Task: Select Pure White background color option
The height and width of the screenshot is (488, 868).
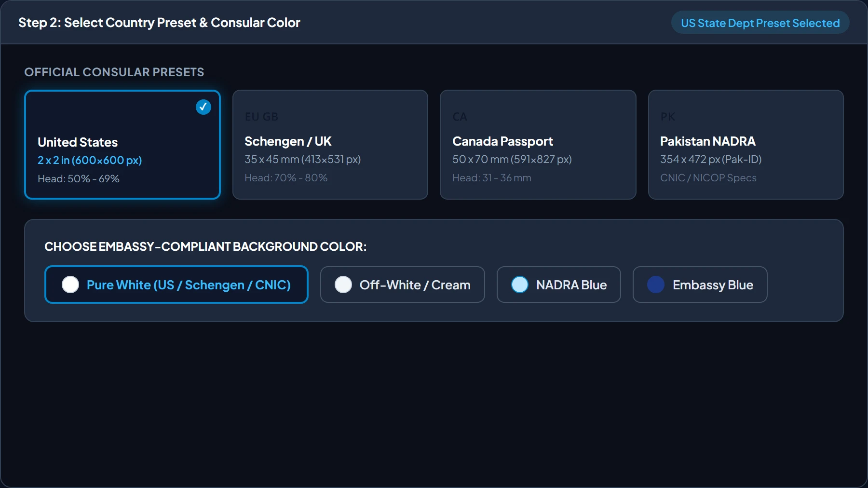Action: coord(176,285)
